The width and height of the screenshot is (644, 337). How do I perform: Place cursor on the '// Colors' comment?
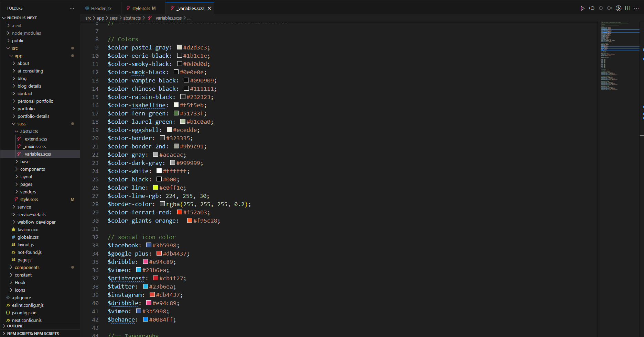coord(123,39)
